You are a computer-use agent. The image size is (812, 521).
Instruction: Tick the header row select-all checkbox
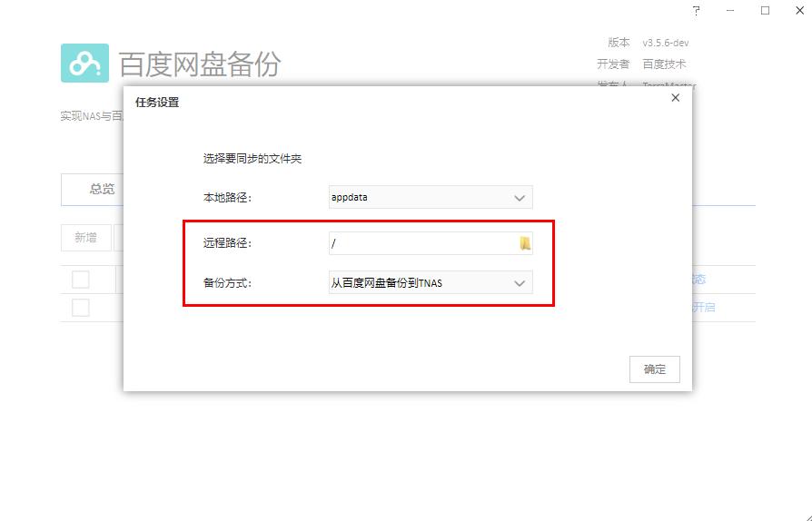click(x=80, y=280)
